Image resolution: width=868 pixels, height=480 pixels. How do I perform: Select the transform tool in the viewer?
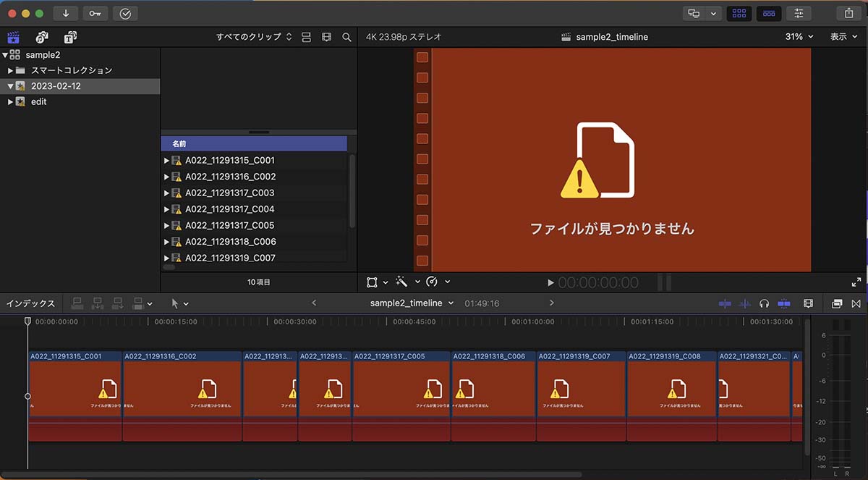373,282
